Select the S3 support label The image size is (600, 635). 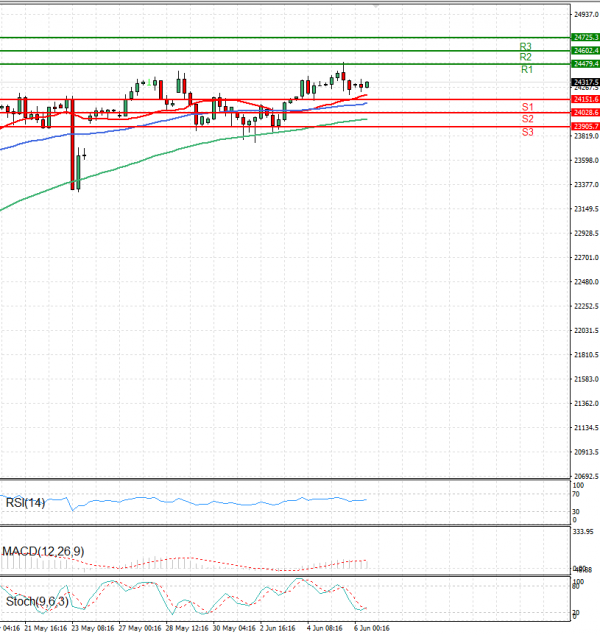coord(526,132)
